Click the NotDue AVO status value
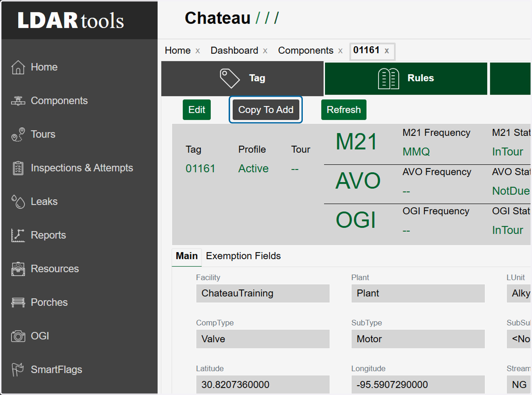Viewport: 532px width, 395px height. tap(511, 191)
